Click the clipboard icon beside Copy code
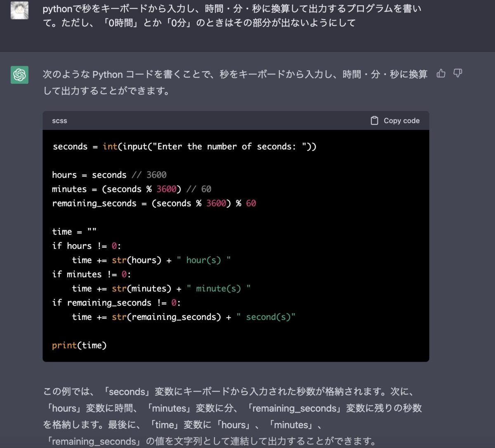 click(375, 120)
